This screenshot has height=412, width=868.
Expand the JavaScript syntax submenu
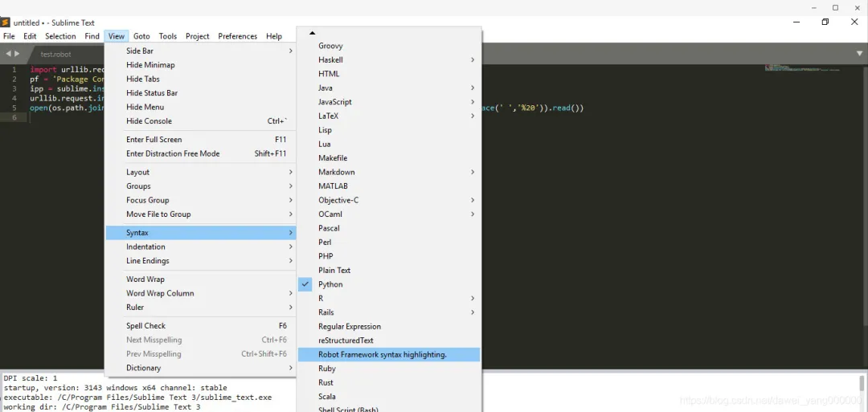(x=389, y=102)
